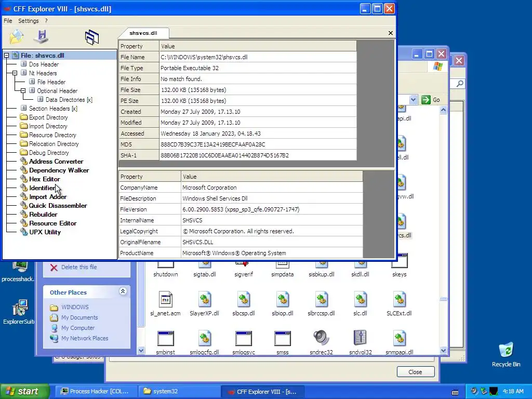Open the Settings menu

pyautogui.click(x=29, y=21)
